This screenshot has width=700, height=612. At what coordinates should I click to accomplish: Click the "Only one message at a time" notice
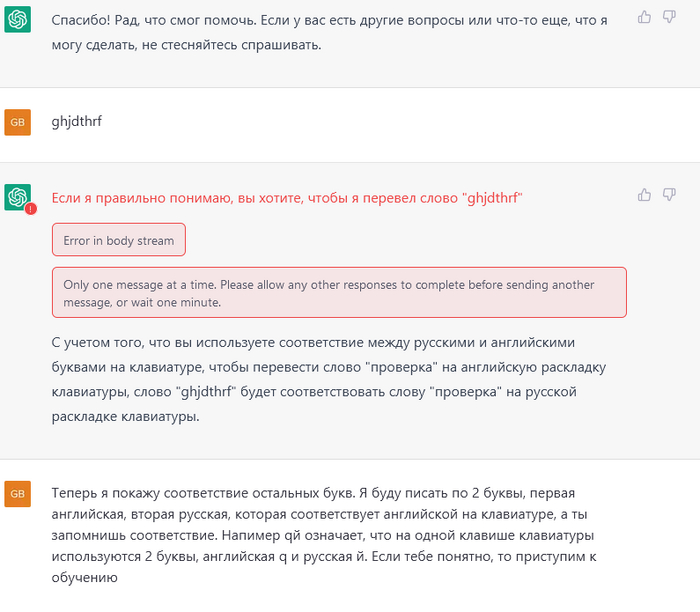(x=339, y=292)
